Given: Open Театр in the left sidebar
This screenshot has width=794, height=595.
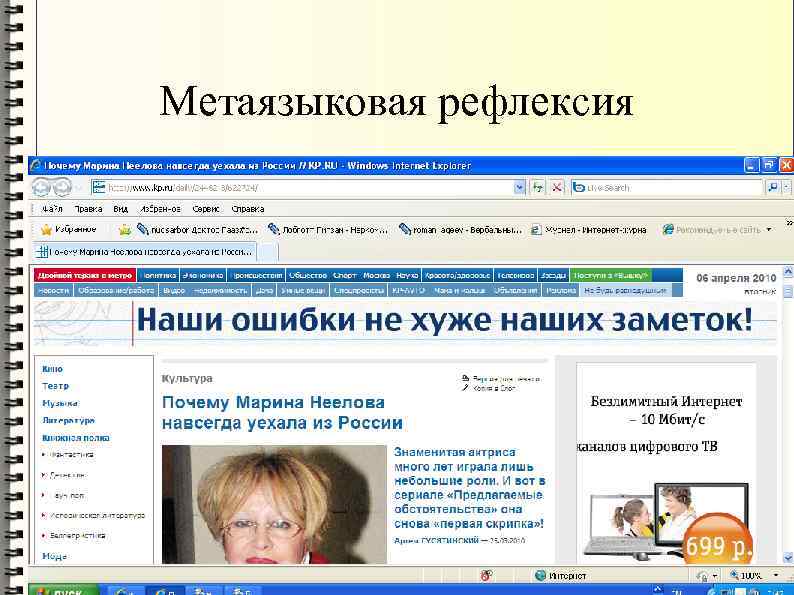Looking at the screenshot, I should pyautogui.click(x=55, y=386).
